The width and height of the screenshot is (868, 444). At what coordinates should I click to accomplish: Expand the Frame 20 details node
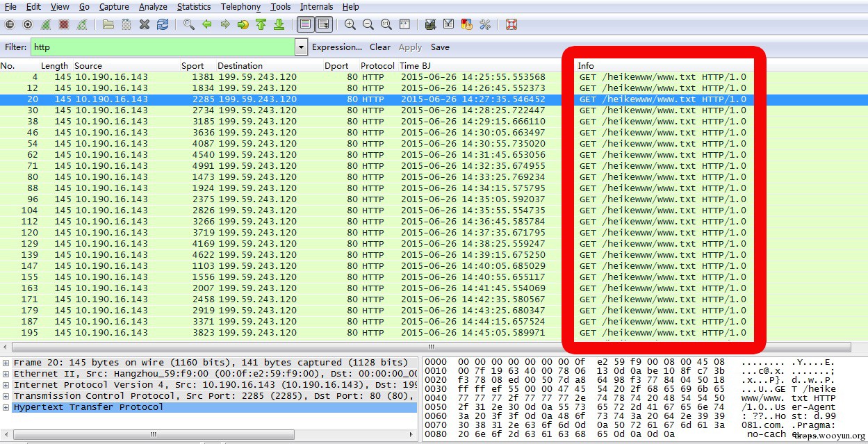pos(6,363)
